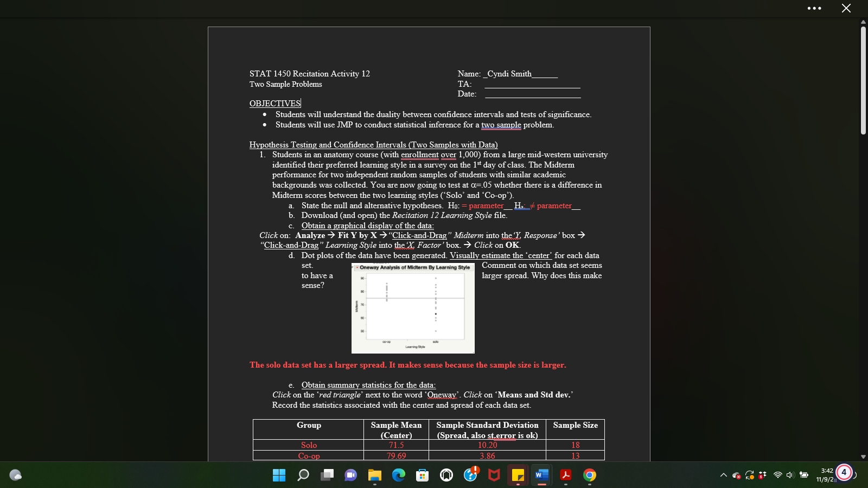Toggle the volume control in the system tray

click(x=790, y=475)
